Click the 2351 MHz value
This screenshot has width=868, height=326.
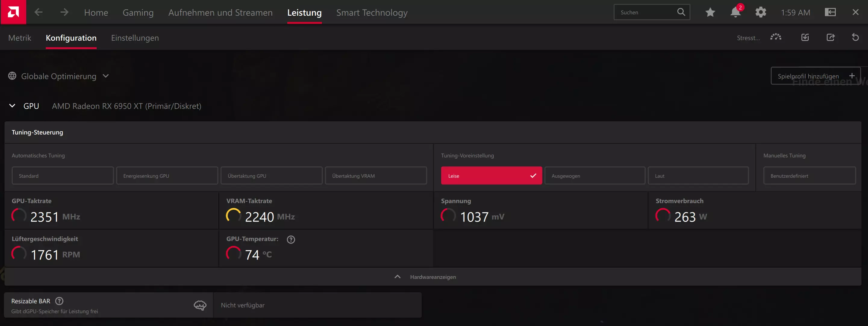click(55, 216)
